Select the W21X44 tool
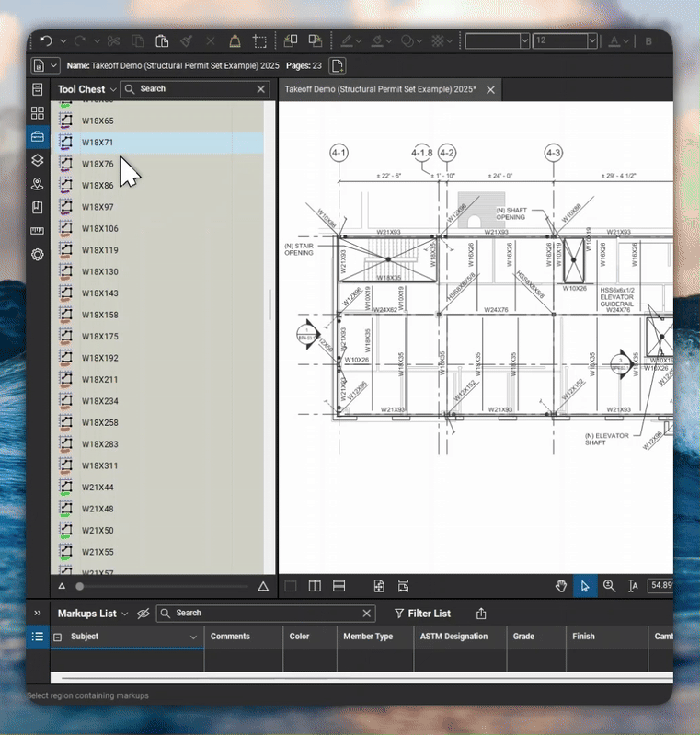The width and height of the screenshot is (700, 735). pyautogui.click(x=159, y=488)
